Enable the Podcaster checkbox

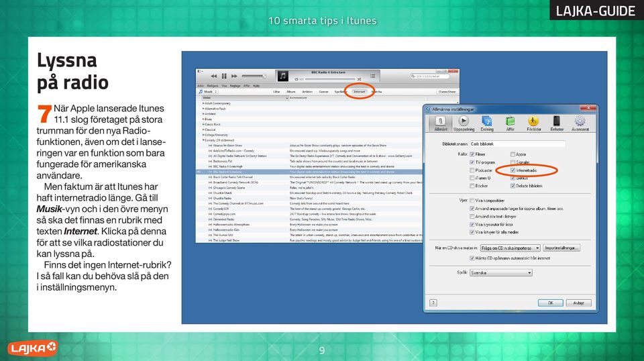pos(472,170)
